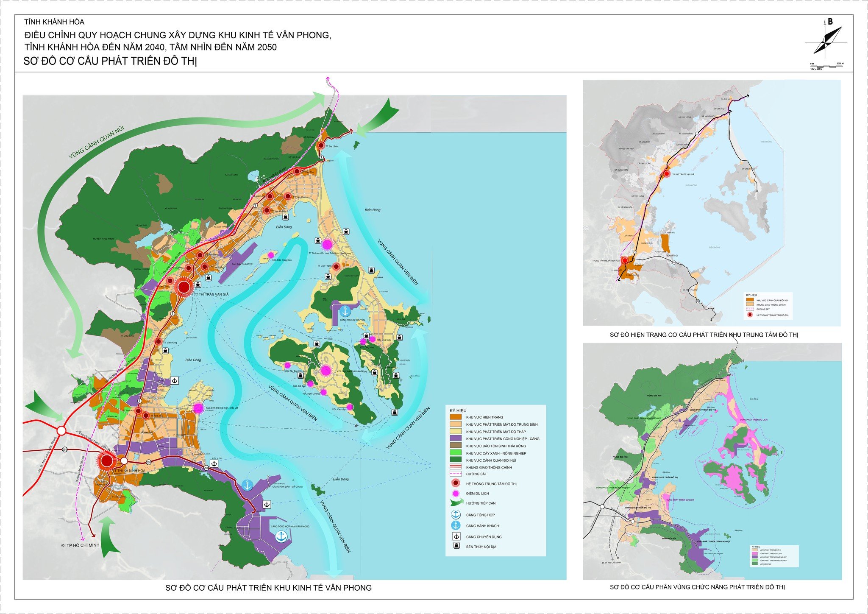This screenshot has height=614, width=868.
Task: Click the TT Thị Trấn Vạn Giã red marker
Action: 184,287
